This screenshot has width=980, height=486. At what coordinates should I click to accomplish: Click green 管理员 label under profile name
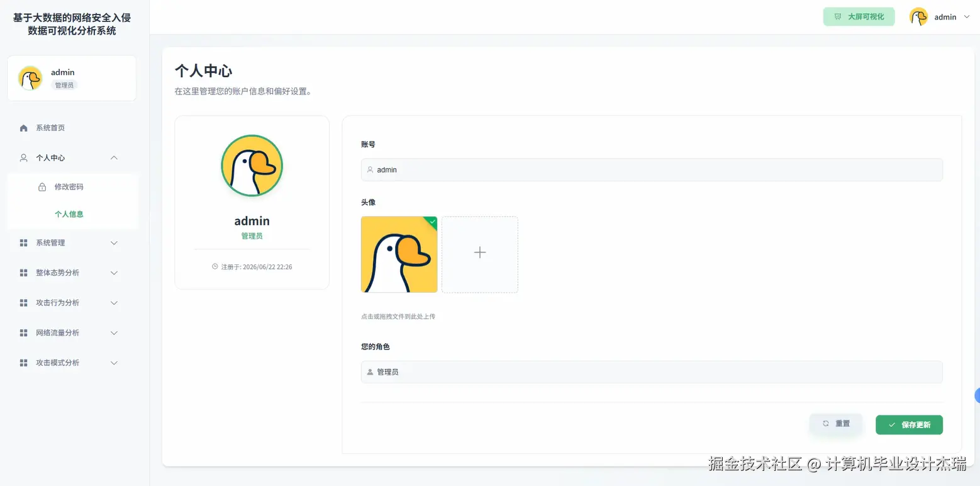click(x=252, y=236)
